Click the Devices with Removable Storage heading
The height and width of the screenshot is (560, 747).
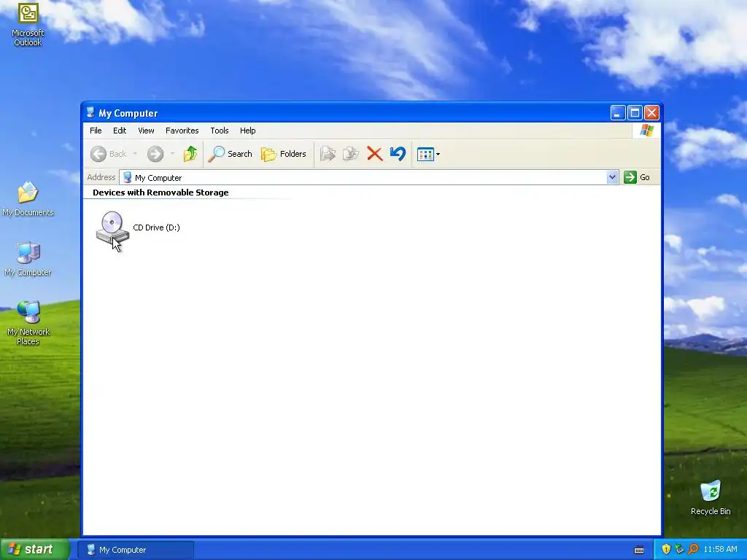[160, 192]
